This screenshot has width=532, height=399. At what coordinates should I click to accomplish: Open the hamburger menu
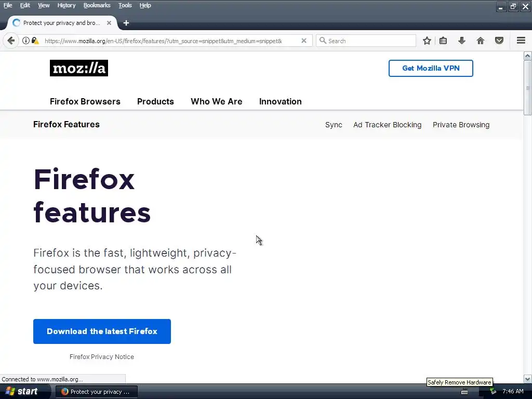coord(521,41)
